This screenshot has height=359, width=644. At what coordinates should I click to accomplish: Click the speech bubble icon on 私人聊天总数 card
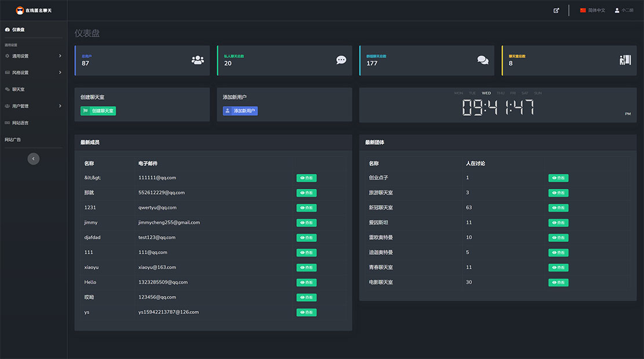click(x=341, y=60)
